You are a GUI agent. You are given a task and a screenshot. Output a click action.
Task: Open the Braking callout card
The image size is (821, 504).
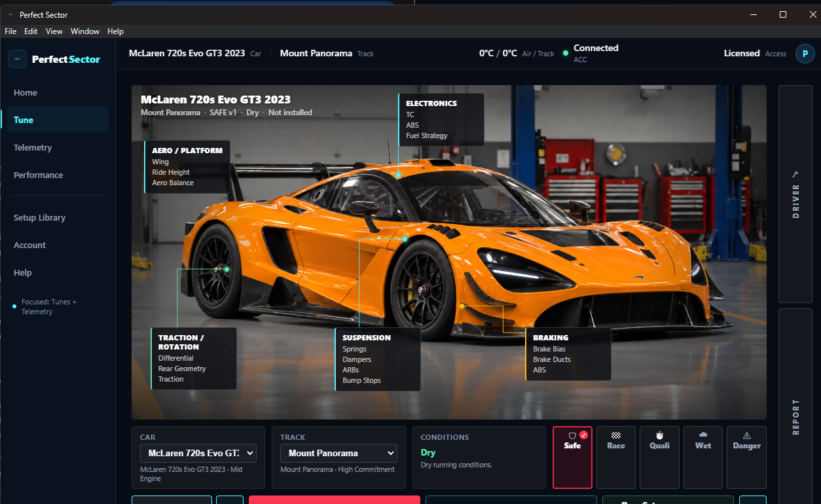568,354
